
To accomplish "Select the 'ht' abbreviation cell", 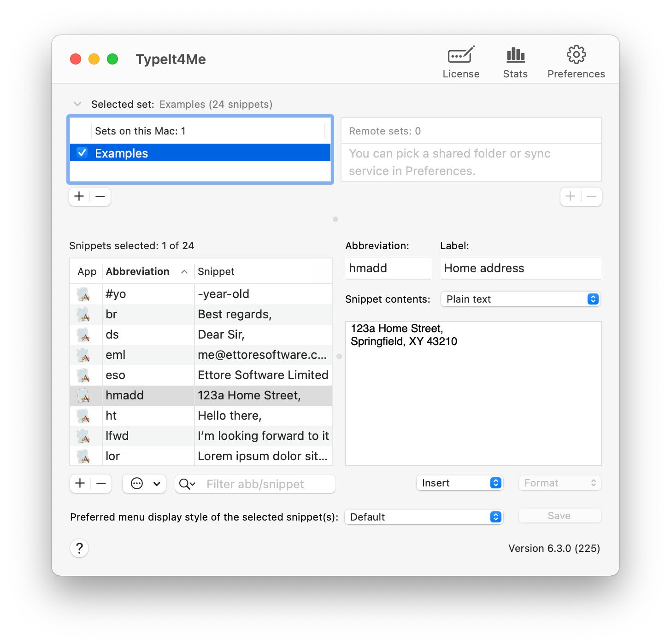I will (x=148, y=416).
